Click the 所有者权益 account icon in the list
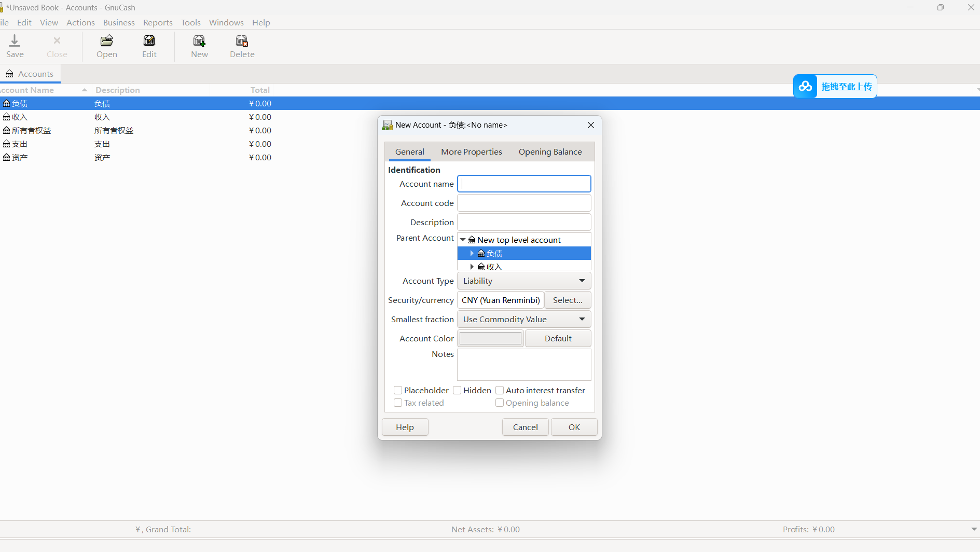Image resolution: width=980 pixels, height=552 pixels. (x=6, y=130)
